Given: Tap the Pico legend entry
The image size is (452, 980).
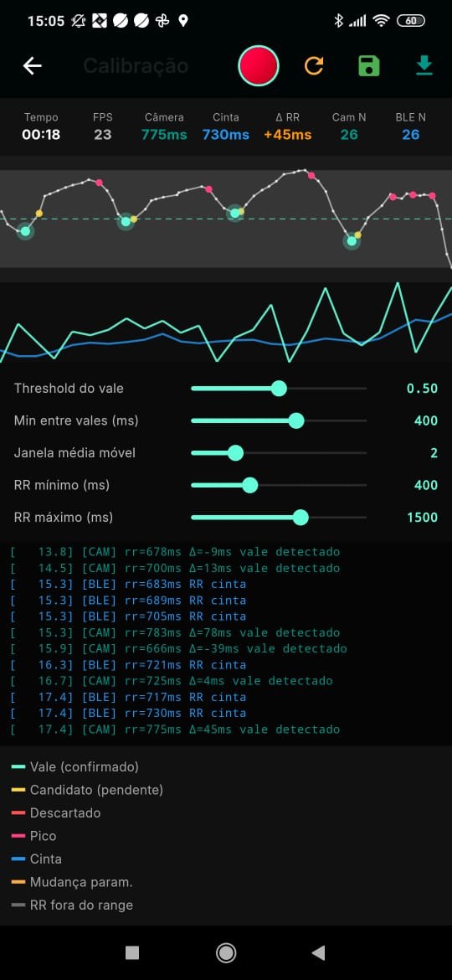Looking at the screenshot, I should click(x=33, y=836).
